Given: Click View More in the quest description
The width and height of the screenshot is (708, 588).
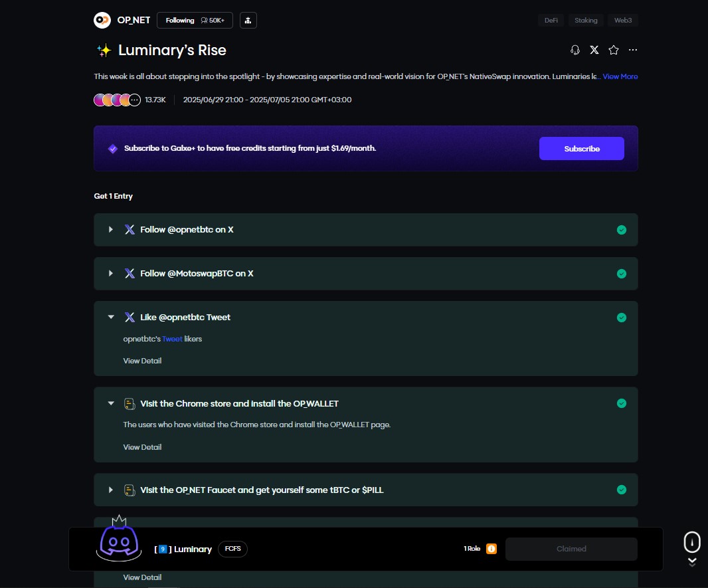Looking at the screenshot, I should point(620,77).
